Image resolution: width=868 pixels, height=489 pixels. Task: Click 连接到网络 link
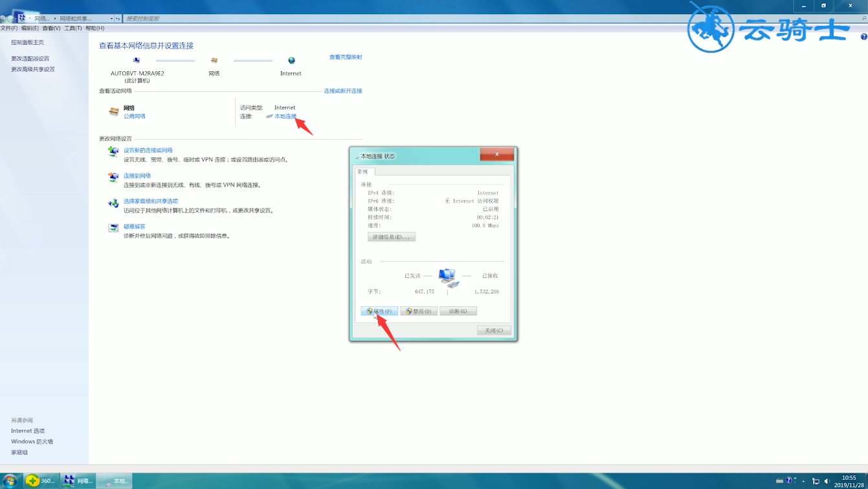[x=137, y=176]
